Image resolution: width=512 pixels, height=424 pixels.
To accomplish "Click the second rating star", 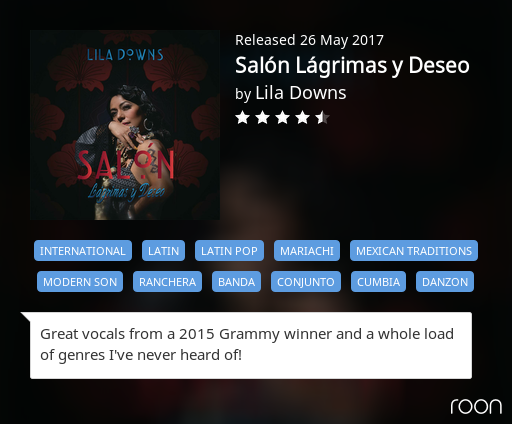I will (262, 118).
